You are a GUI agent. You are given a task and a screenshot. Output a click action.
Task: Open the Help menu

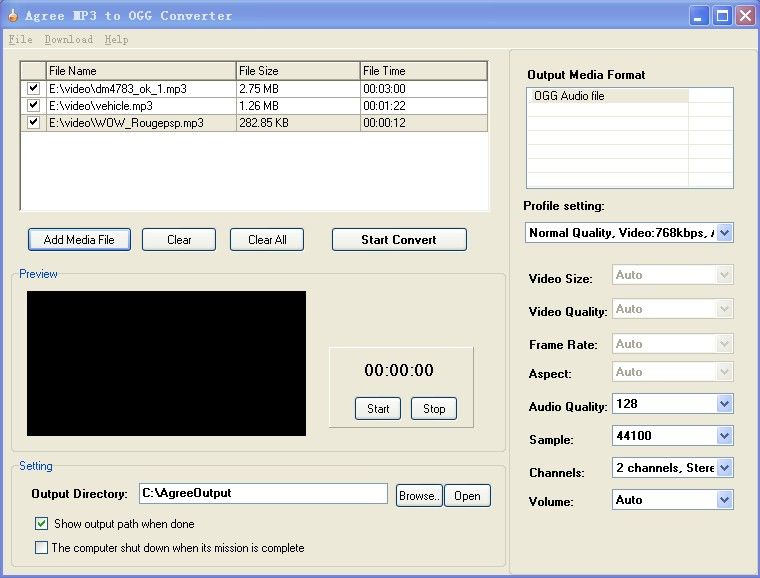point(116,39)
